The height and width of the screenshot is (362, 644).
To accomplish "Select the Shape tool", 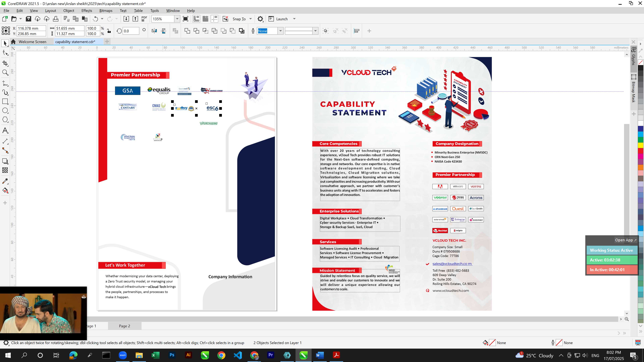I will pyautogui.click(x=5, y=53).
